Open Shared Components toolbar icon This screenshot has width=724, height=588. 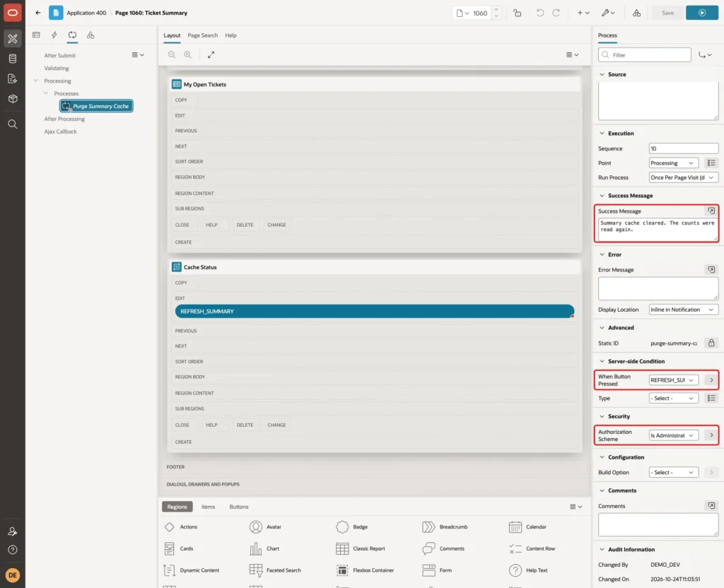pos(636,13)
